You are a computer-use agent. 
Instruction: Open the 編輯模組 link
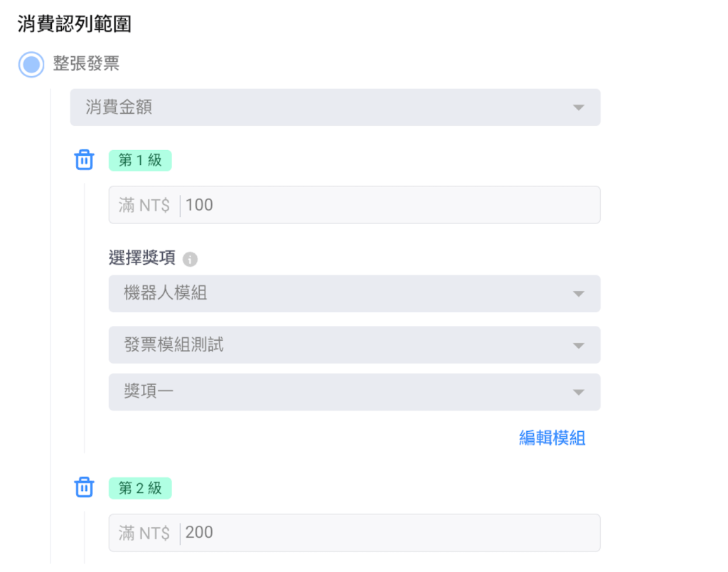point(552,438)
